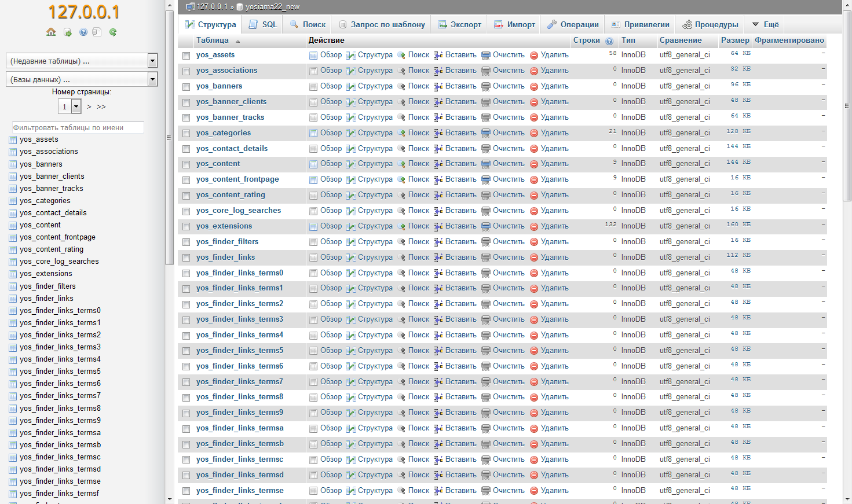852x504 pixels.
Task: Open the Процедуры tab
Action: pyautogui.click(x=710, y=24)
